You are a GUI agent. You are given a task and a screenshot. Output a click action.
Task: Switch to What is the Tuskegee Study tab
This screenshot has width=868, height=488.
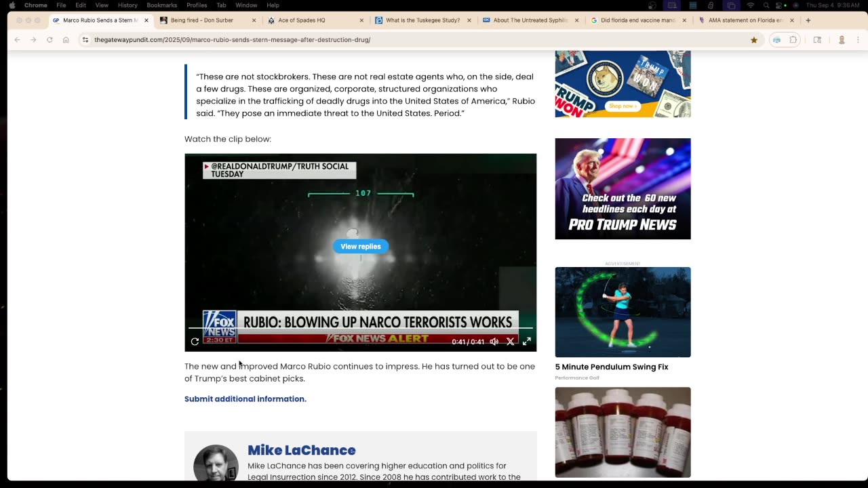coord(422,20)
